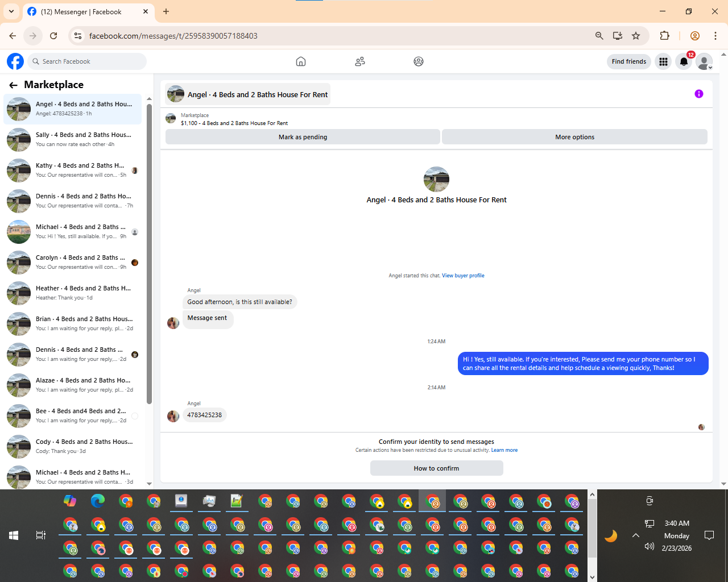Close the Messenger | Facebook tab

(146, 11)
